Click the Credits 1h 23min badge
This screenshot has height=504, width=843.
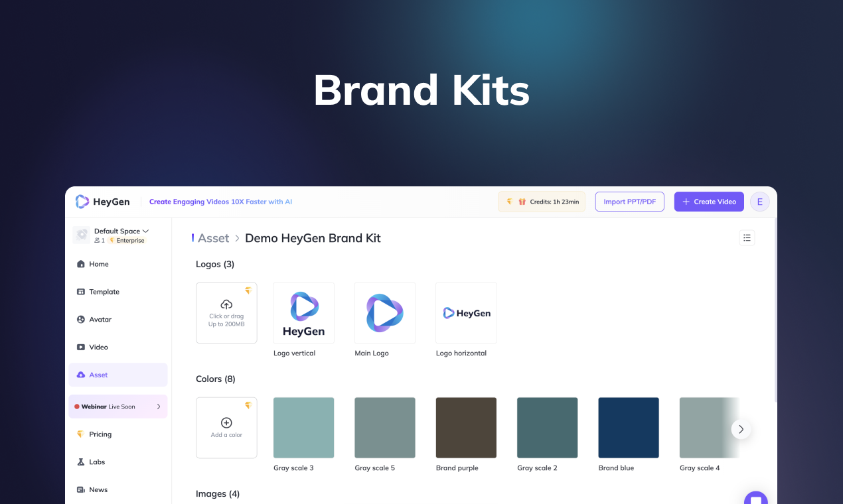click(542, 202)
